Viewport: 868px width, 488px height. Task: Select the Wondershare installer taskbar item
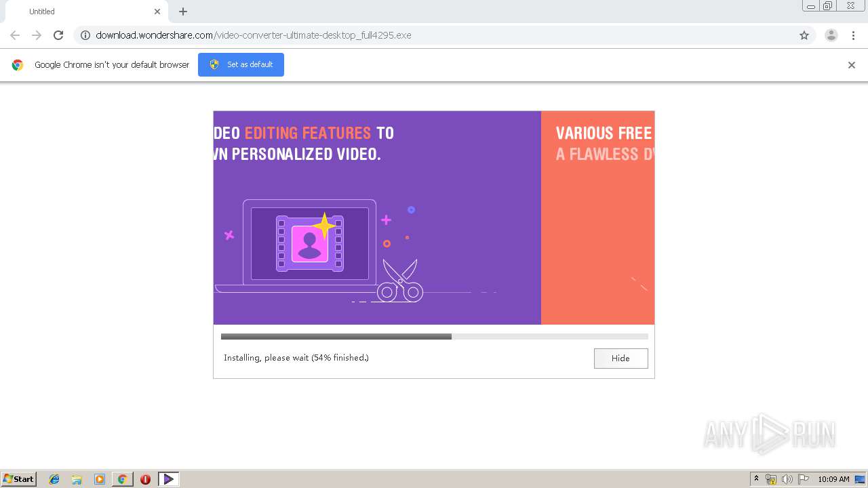(x=168, y=479)
